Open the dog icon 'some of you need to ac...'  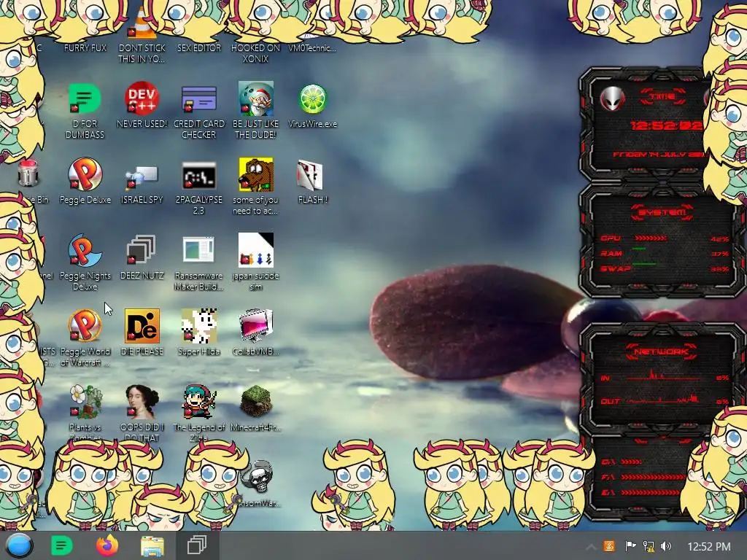coord(256,174)
